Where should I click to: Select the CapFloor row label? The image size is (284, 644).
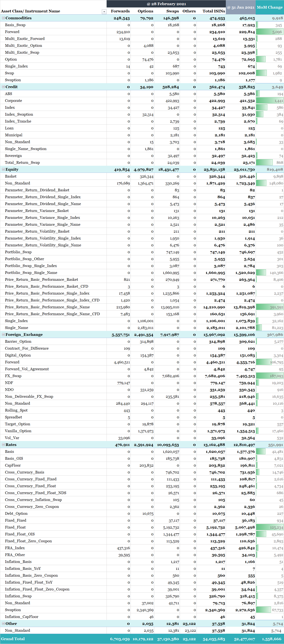click(x=13, y=465)
